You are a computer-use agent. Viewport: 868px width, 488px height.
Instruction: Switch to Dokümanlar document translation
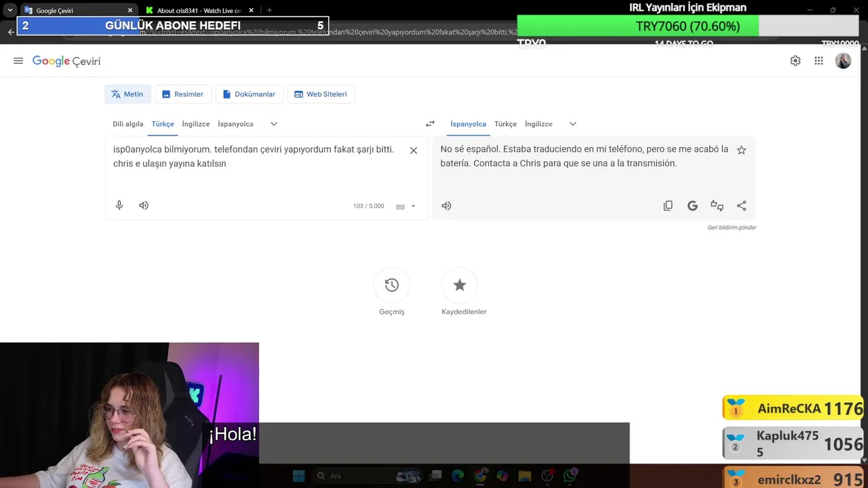coord(249,94)
